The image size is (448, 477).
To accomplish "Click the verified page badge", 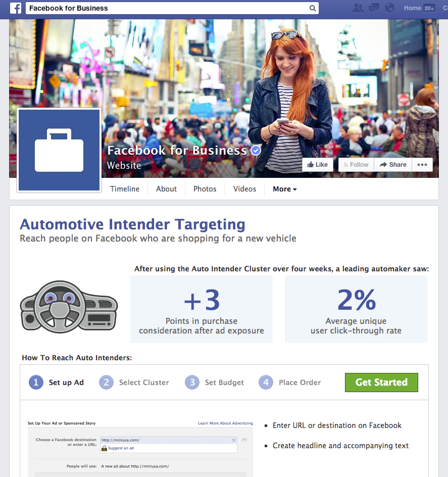I will (256, 150).
